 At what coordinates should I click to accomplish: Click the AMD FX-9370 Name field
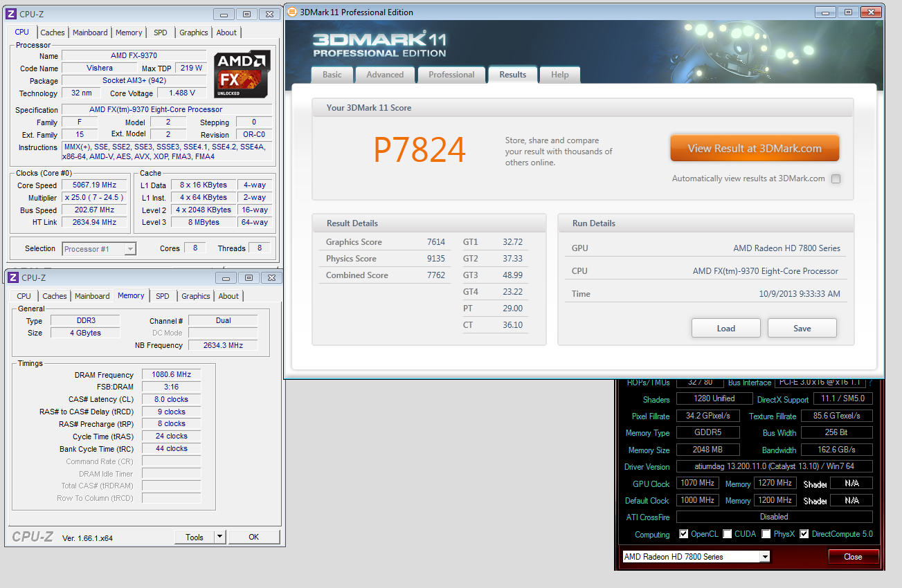click(x=134, y=55)
